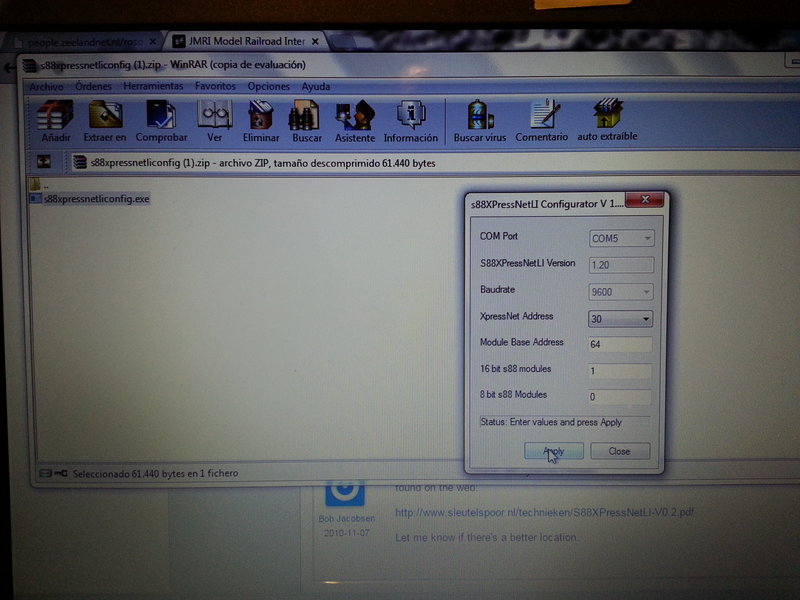
Task: Switch to the people.zeelandnet.nl tab
Action: (x=84, y=42)
